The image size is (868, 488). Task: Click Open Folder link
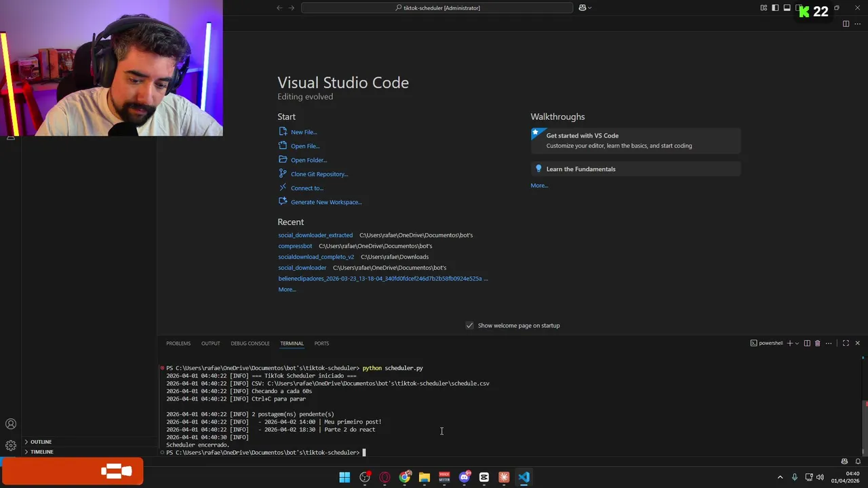coord(309,160)
